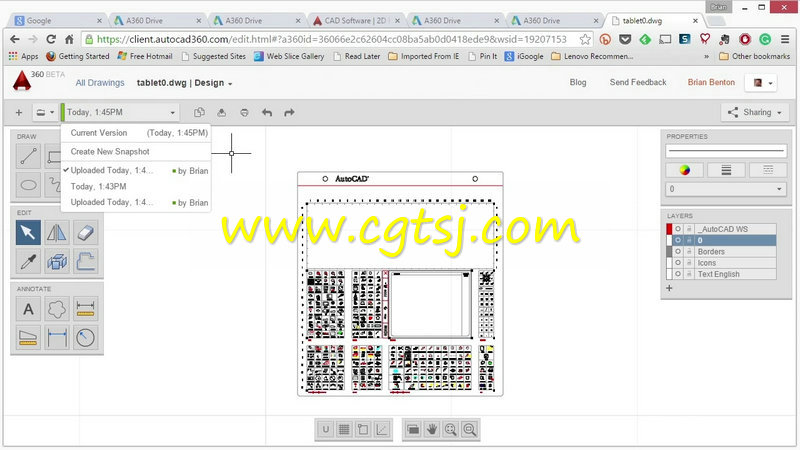Viewport: 800px width, 450px height.
Task: Select the revision cloud tool
Action: click(x=57, y=309)
